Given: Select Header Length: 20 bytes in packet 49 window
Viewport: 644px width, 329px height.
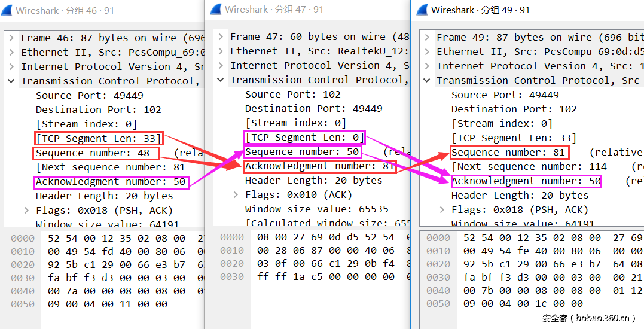Looking at the screenshot, I should click(x=520, y=196).
